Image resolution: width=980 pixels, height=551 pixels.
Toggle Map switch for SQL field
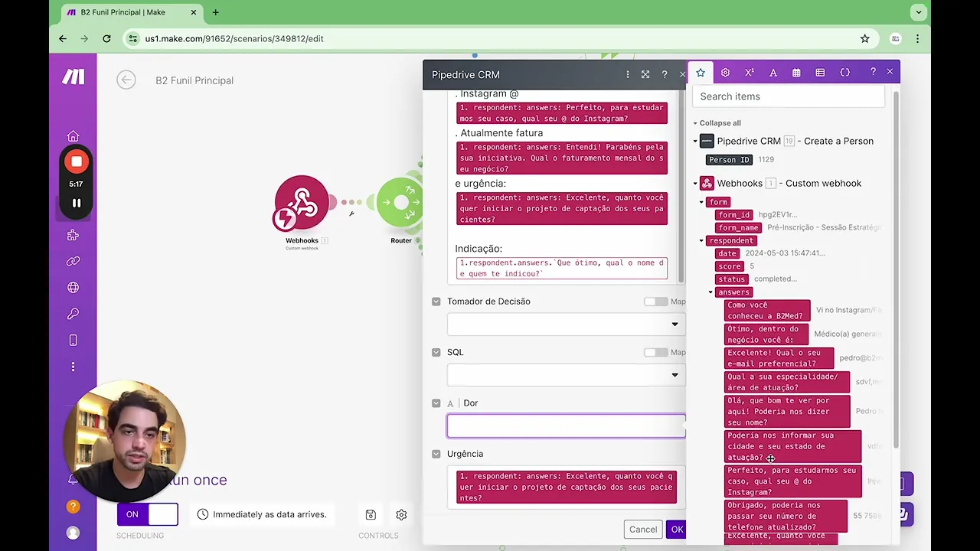pyautogui.click(x=655, y=352)
